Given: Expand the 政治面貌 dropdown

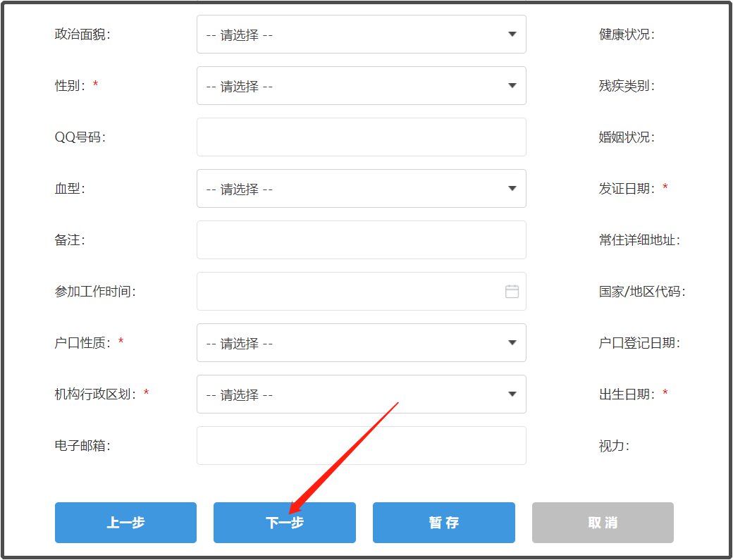Looking at the screenshot, I should pos(361,35).
